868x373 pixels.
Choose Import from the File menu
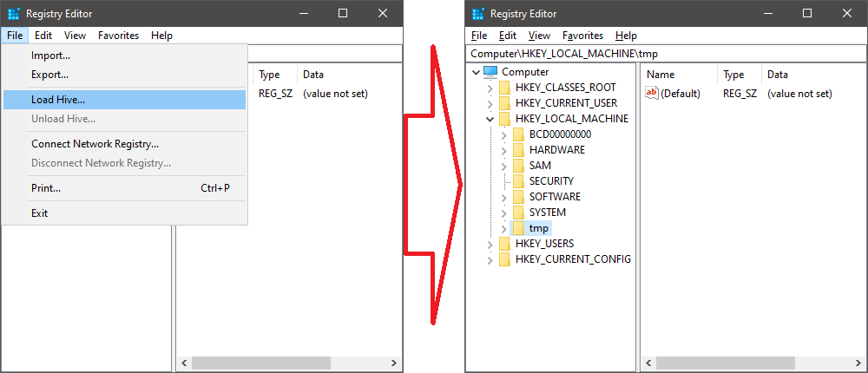tap(124, 56)
